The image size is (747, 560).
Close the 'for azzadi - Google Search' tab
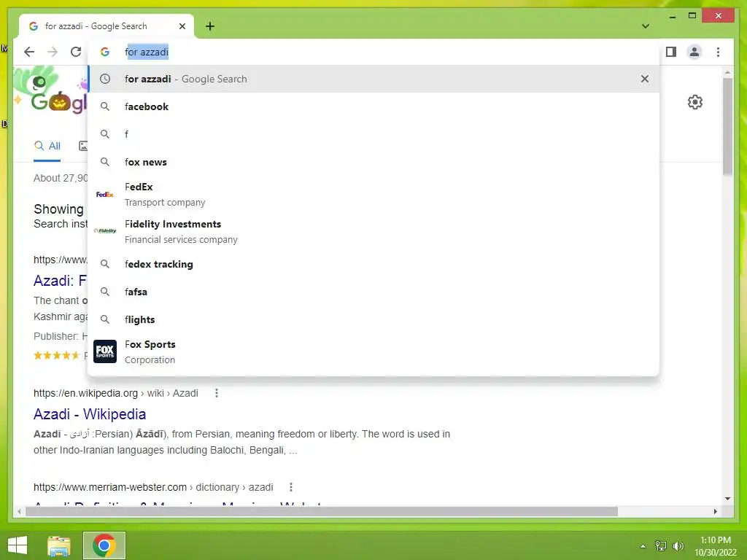[x=182, y=26]
